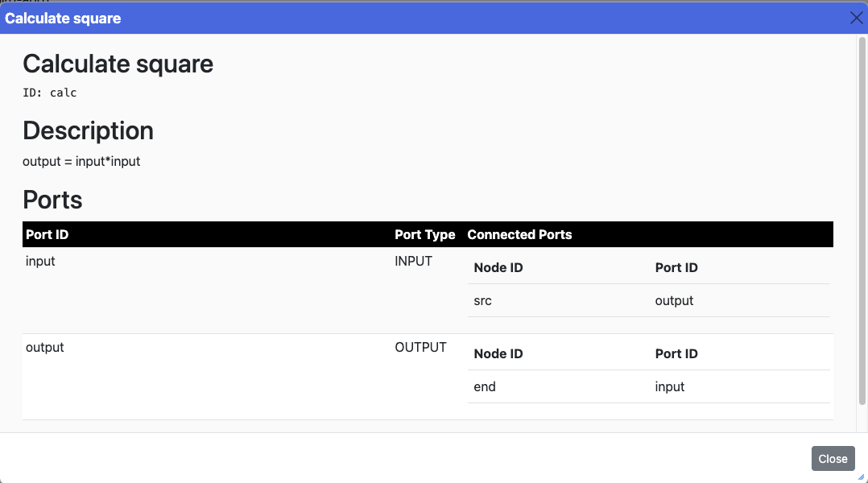Click the "Connected Ports" column header

click(519, 234)
